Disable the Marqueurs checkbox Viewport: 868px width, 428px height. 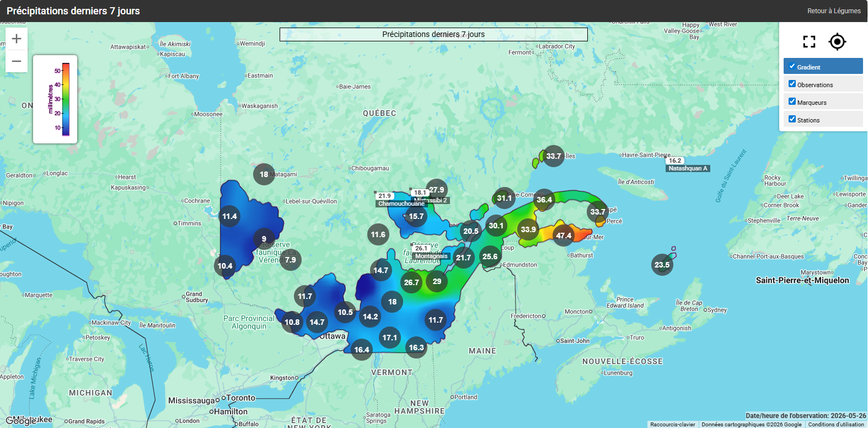792,101
